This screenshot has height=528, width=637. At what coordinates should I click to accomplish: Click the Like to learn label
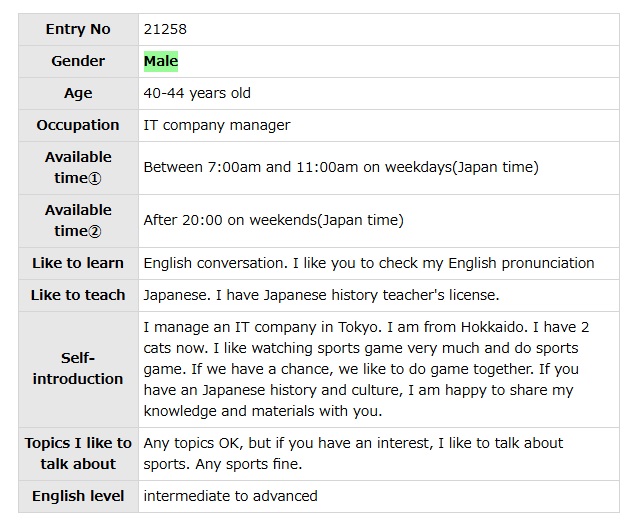[78, 263]
